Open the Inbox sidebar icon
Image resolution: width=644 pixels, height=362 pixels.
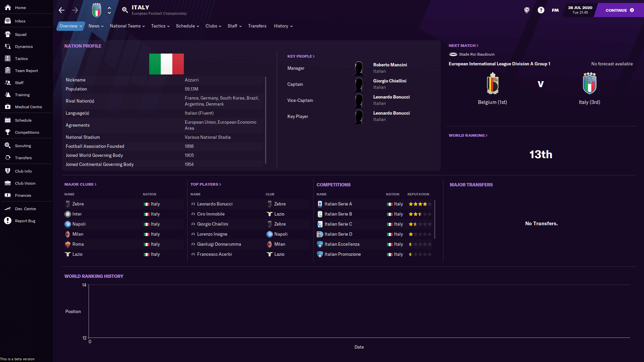click(x=8, y=21)
